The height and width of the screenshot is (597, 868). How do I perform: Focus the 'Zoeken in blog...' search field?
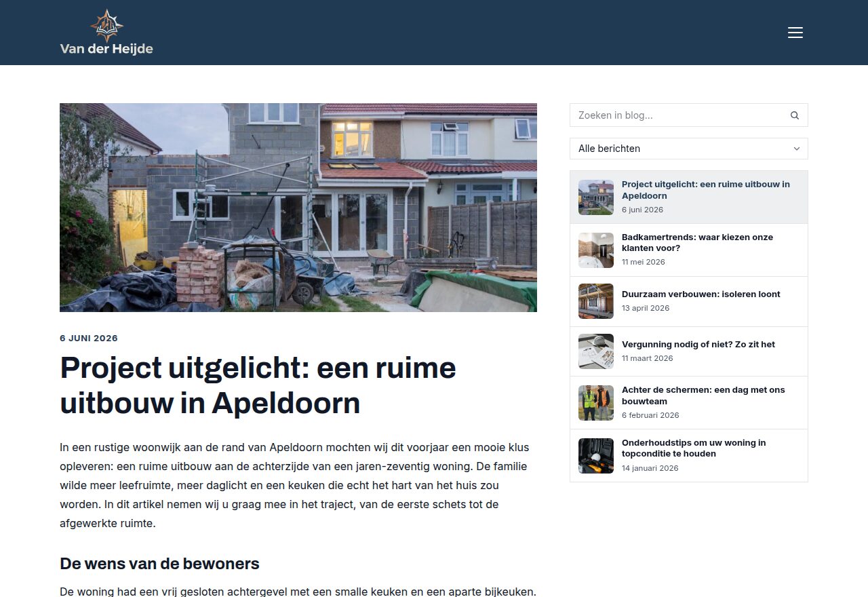(x=688, y=115)
